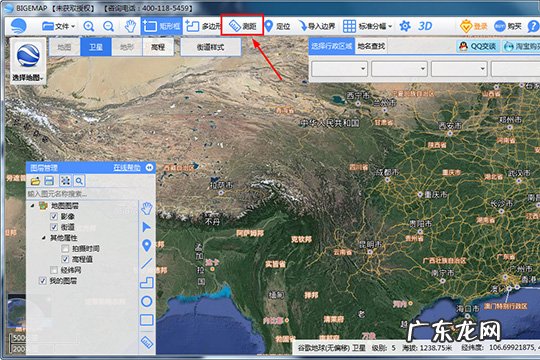The width and height of the screenshot is (540, 360).
Task: Click the 拉萨市 city label on map
Action: 221,185
